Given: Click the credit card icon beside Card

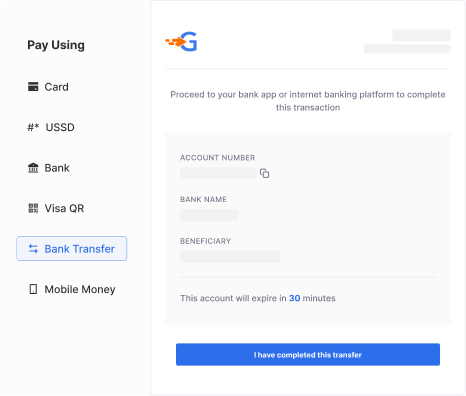Looking at the screenshot, I should coord(33,87).
